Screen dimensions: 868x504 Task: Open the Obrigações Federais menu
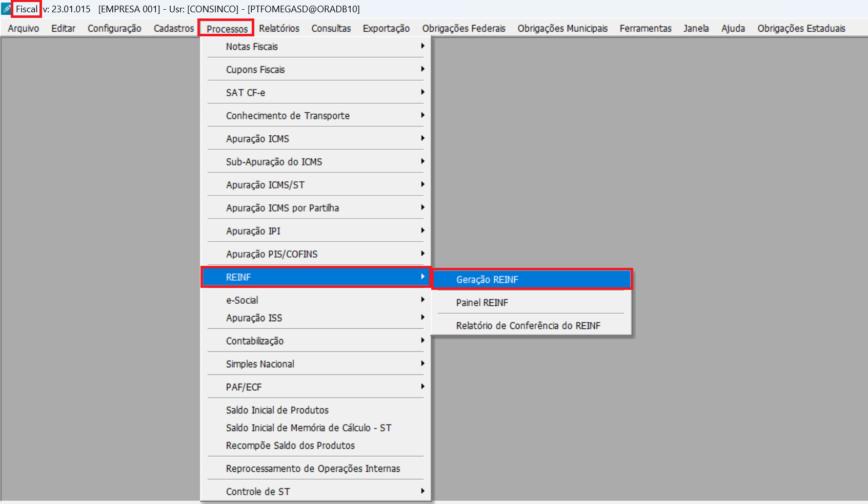click(463, 28)
